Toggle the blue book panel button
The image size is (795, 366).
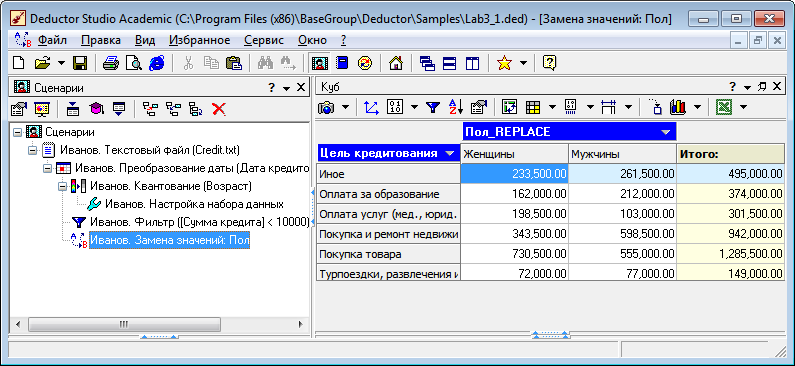click(x=343, y=63)
